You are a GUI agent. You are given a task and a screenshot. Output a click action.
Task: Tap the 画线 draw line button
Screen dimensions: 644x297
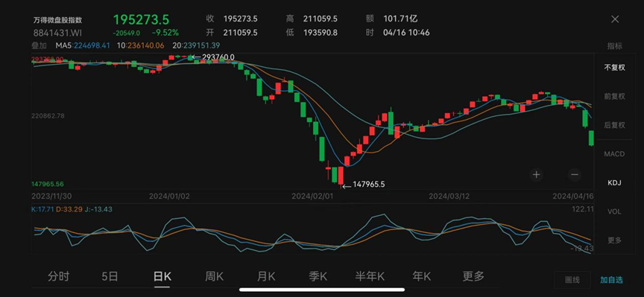tap(572, 280)
